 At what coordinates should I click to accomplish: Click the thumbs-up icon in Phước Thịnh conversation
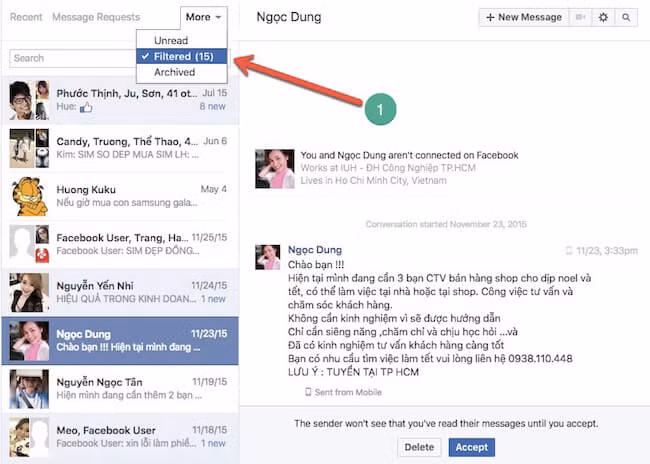(x=85, y=106)
